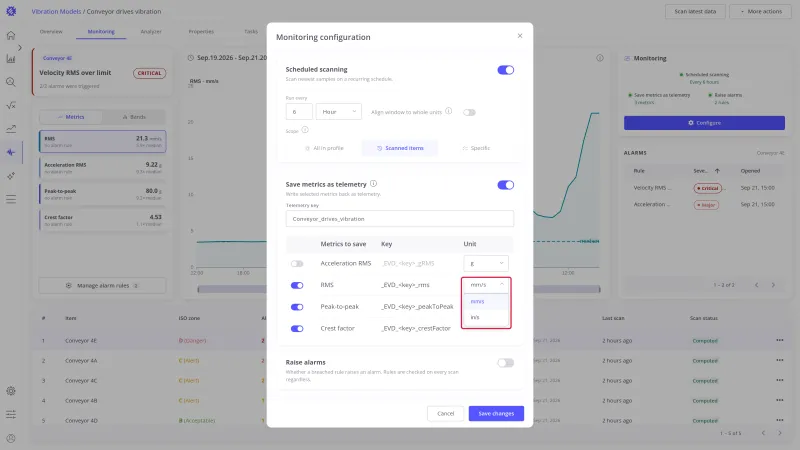
Task: Open options menu for Conveyor 4B row
Action: pos(780,400)
